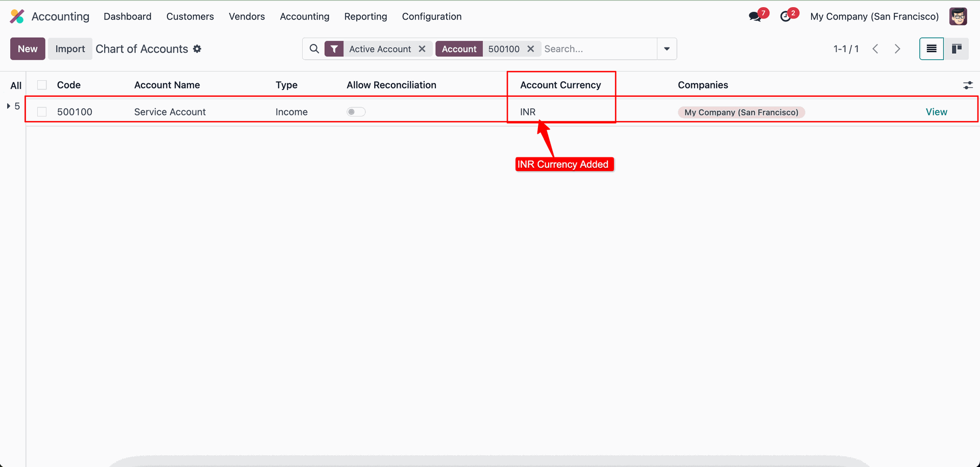
Task: Remove the Account 500100 search facet
Action: (531, 49)
